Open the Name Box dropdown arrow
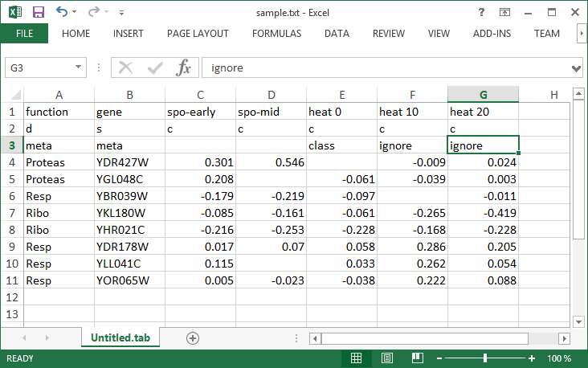This screenshot has height=368, width=588. [79, 68]
